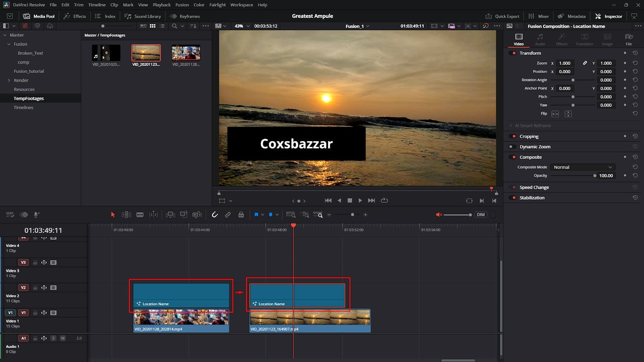644x362 pixels.
Task: Open the Keyframes panel
Action: (184, 16)
